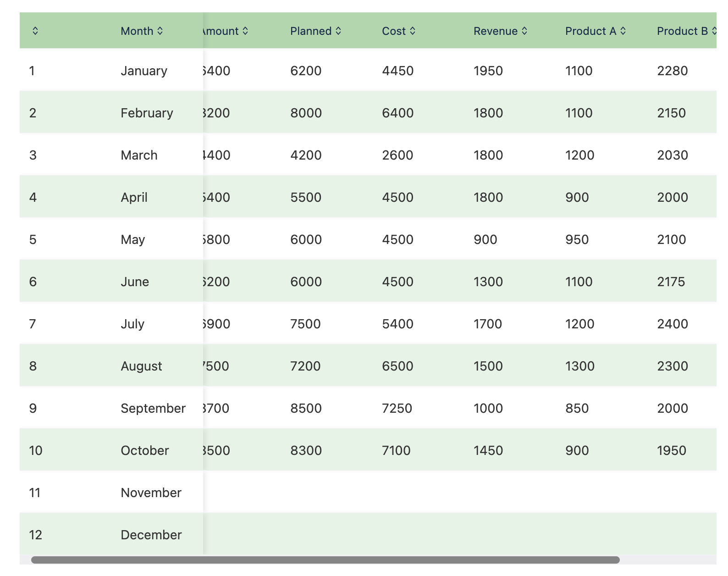Viewport: 728px width, 576px height.
Task: Select the September month cell
Action: (153, 408)
